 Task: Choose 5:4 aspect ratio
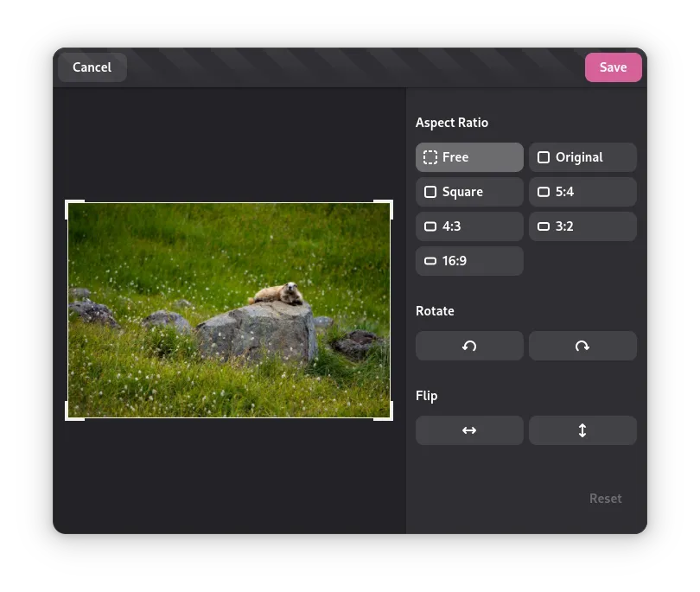point(582,192)
